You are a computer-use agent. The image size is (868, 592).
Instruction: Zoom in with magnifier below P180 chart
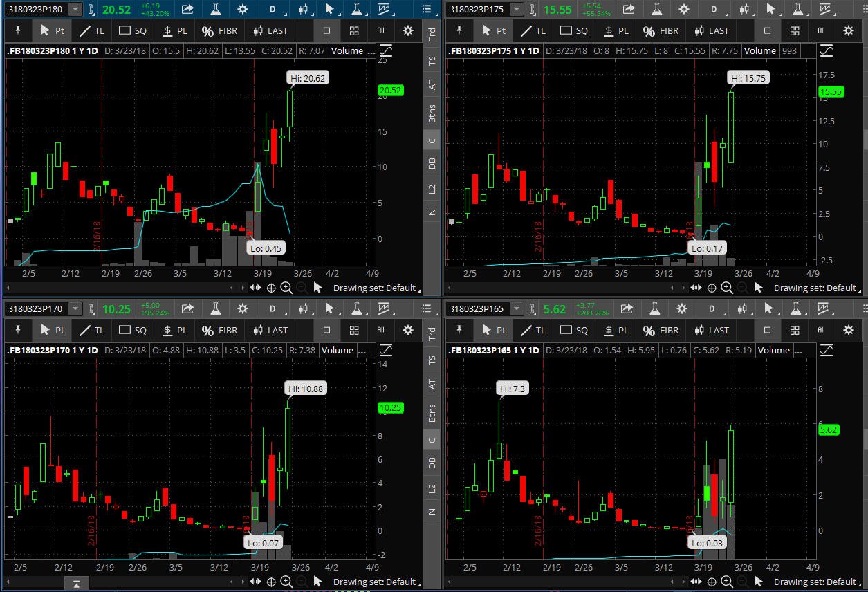[x=286, y=288]
